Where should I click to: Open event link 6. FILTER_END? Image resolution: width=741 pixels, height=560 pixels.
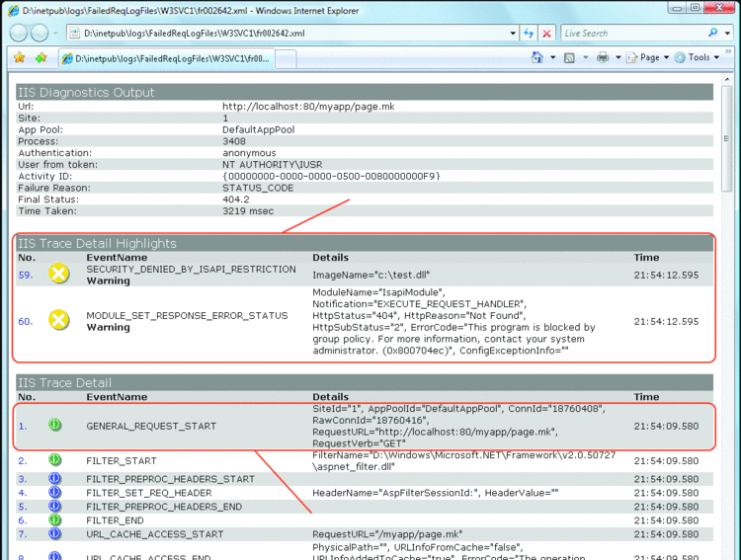point(23,520)
